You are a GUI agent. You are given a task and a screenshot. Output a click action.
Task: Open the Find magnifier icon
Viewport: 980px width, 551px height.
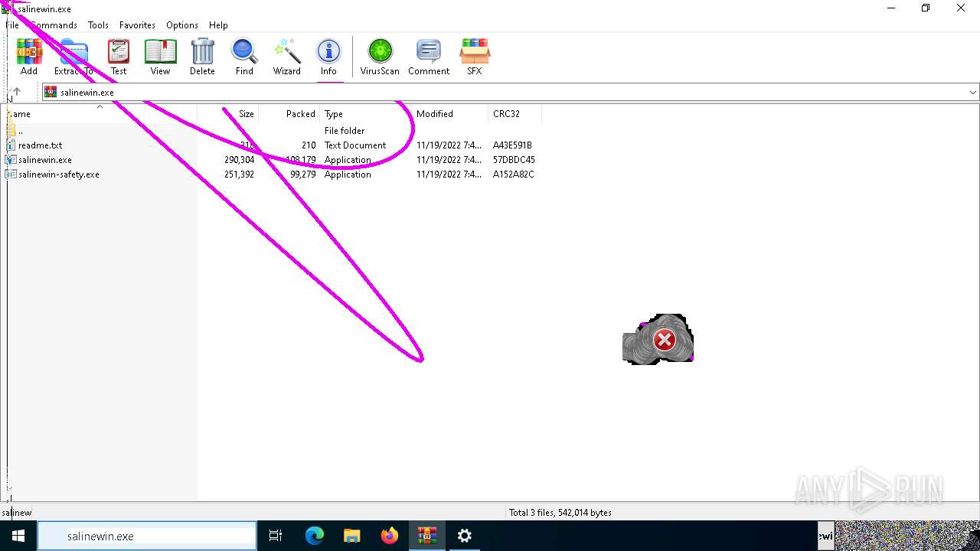coord(244,57)
